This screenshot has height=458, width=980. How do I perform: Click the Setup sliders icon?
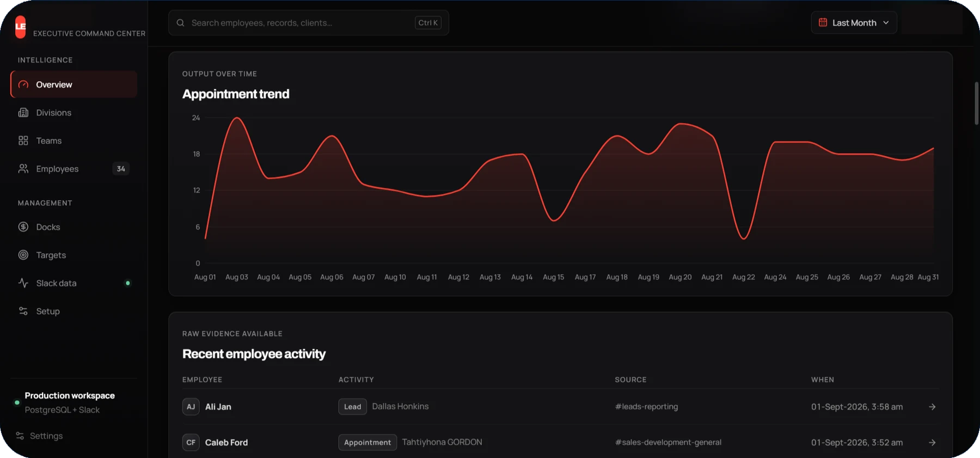click(23, 311)
